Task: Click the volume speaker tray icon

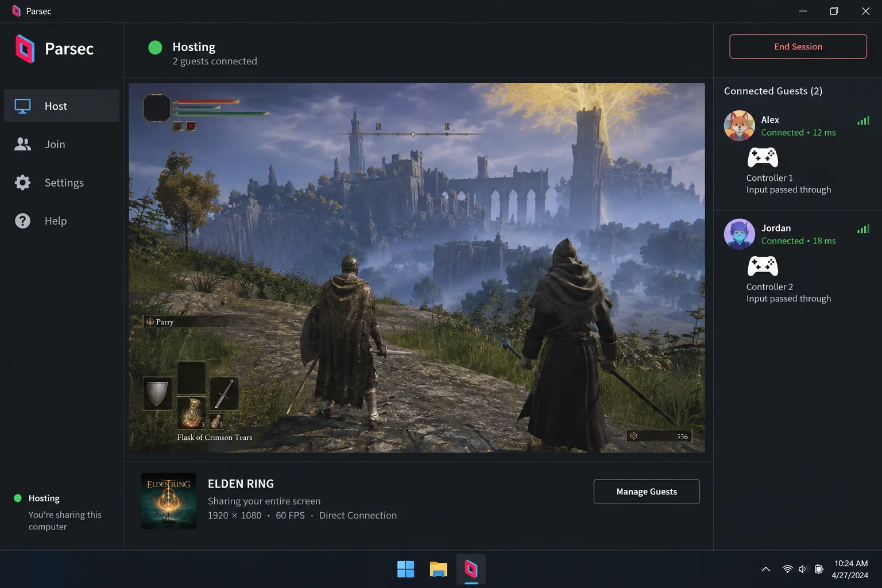Action: (x=803, y=569)
